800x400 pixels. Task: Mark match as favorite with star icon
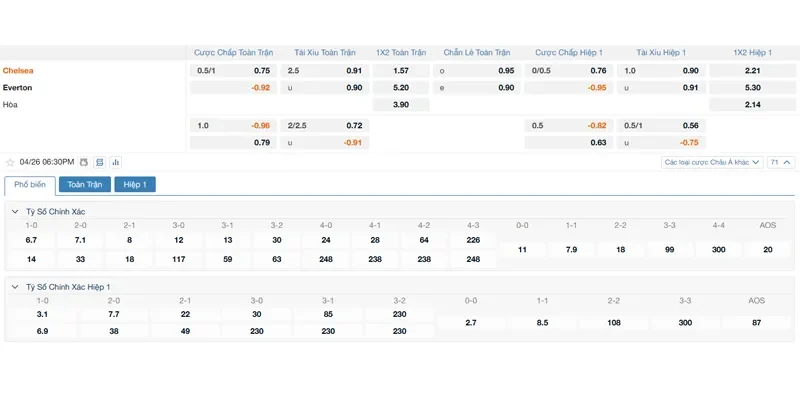pos(10,162)
